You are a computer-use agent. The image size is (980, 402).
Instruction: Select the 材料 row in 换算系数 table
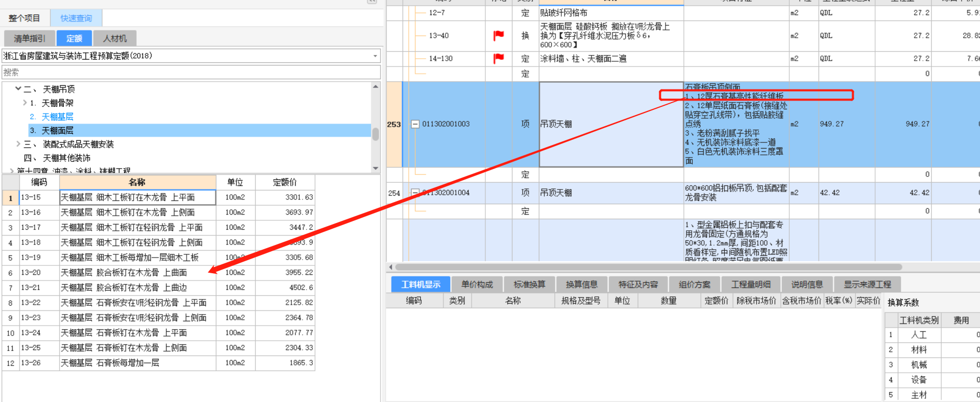[932, 350]
